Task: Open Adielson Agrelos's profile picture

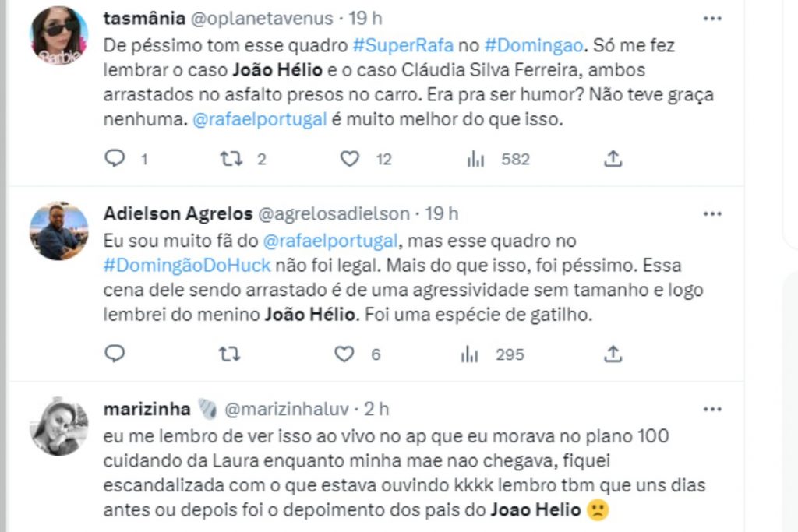Action: tap(58, 231)
